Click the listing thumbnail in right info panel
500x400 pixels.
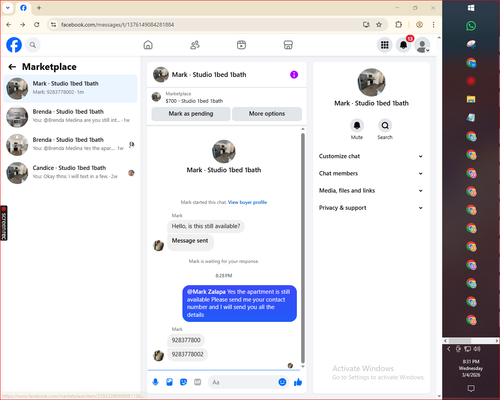pyautogui.click(x=371, y=82)
